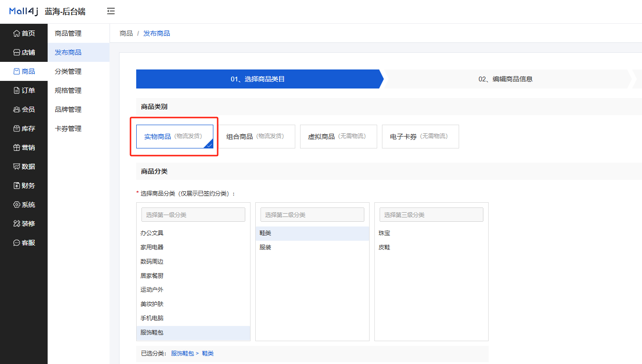Click the people icon beside 会员

(x=17, y=109)
